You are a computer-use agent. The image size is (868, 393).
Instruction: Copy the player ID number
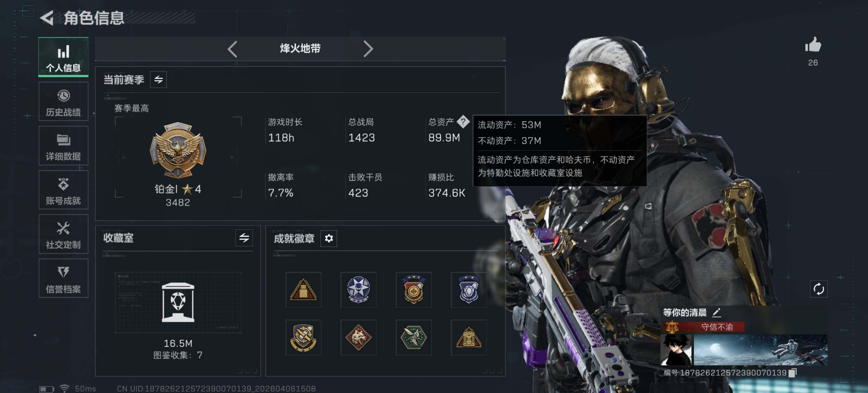click(793, 372)
